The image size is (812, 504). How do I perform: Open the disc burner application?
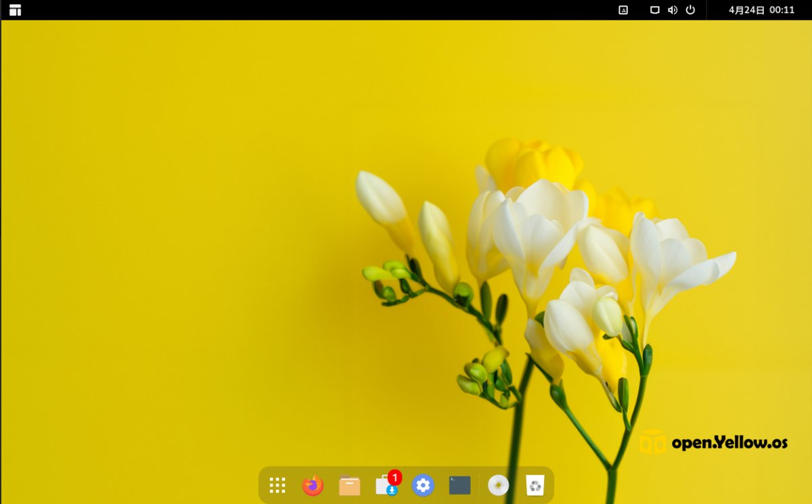point(497,485)
